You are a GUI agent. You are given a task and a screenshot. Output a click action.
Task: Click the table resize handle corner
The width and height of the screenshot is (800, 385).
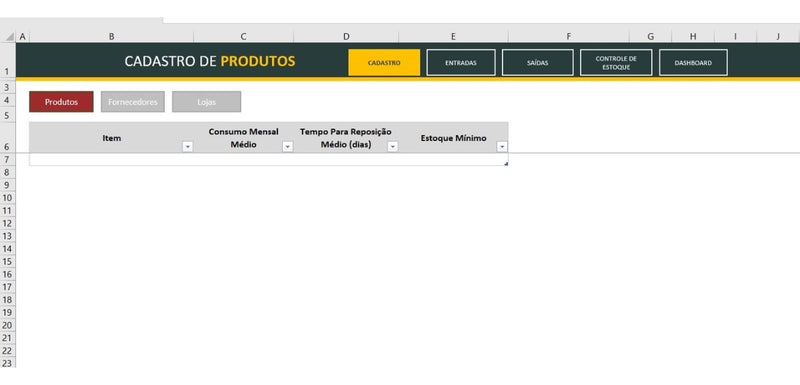point(506,163)
